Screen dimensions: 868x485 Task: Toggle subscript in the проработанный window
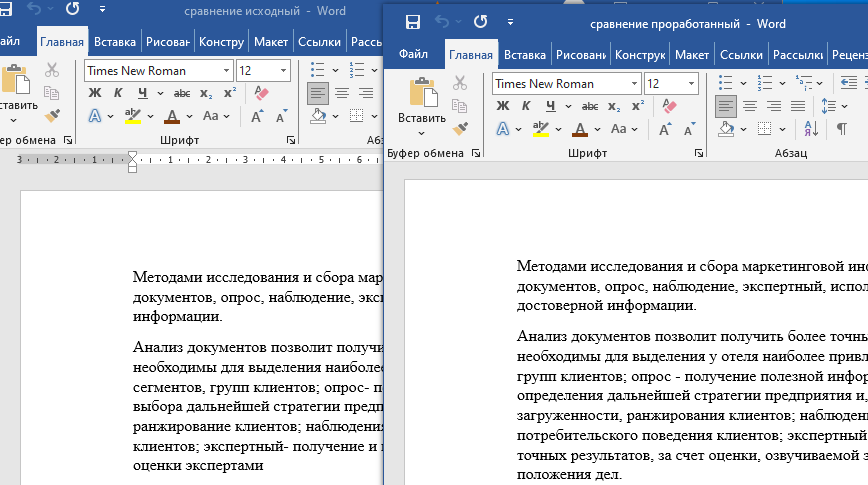click(614, 106)
